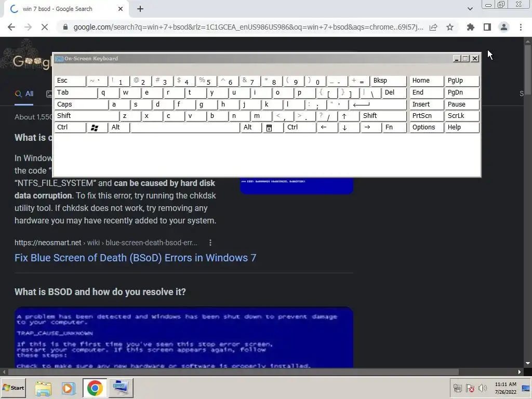Click the Del key
The image size is (532, 399).
394,92
